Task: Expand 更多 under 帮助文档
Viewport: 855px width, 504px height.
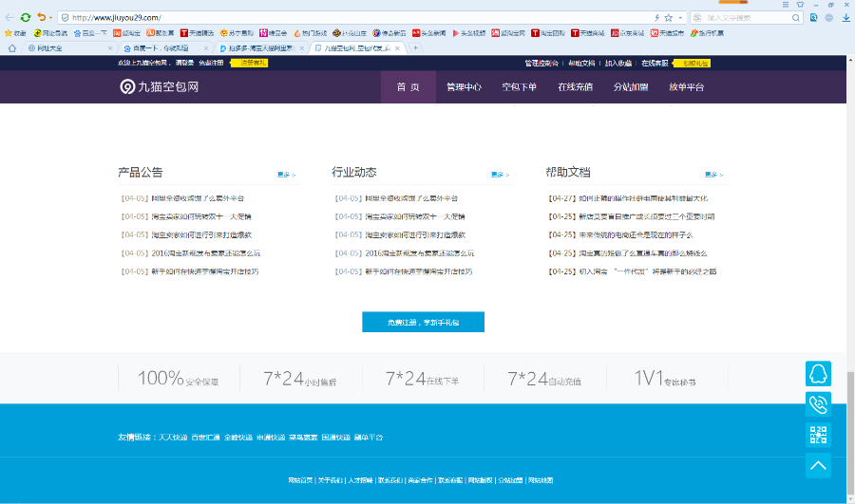Action: 713,175
